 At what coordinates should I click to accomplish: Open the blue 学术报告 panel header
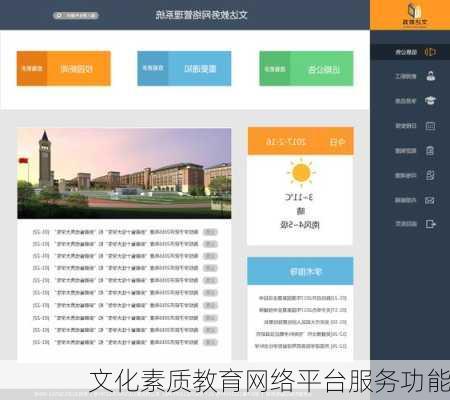300,271
